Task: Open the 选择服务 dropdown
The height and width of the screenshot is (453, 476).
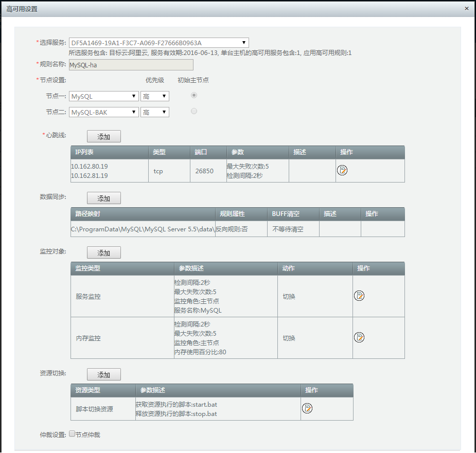Action: [159, 43]
